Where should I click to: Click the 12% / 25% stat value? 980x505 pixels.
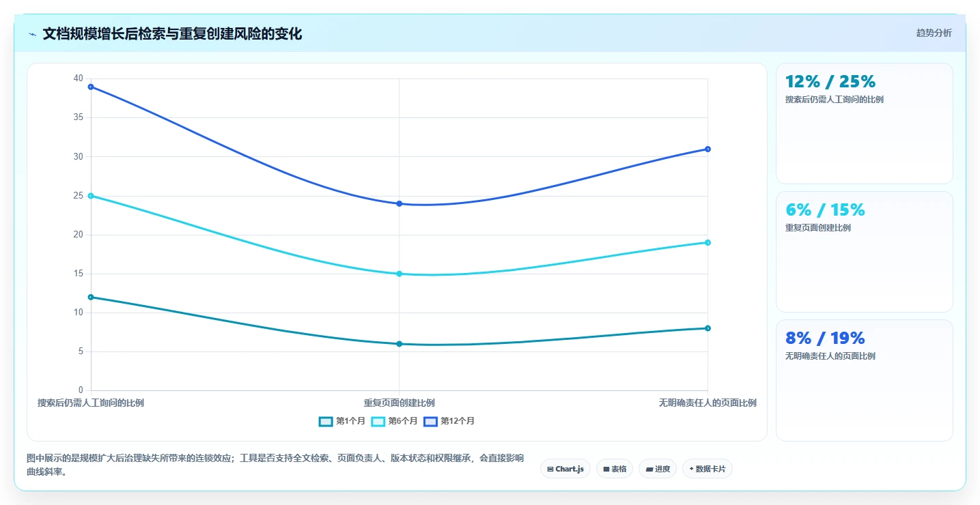point(830,81)
